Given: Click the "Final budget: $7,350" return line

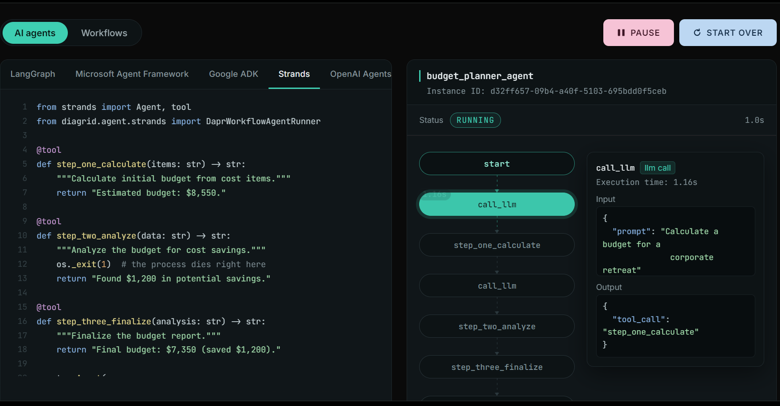Looking at the screenshot, I should [168, 350].
